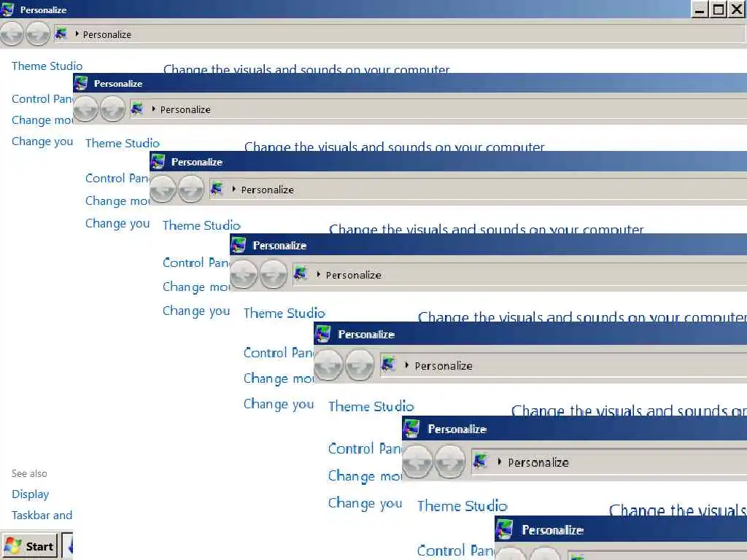The width and height of the screenshot is (747, 560).
Task: Click 'Change you' link in fifth-from-back Personalize window
Action: click(x=365, y=503)
